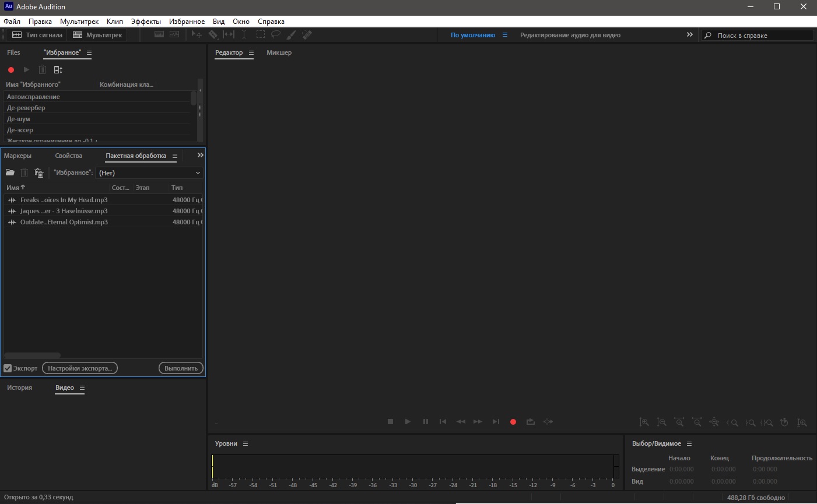Switch to Тип сигнала waveform view

37,35
